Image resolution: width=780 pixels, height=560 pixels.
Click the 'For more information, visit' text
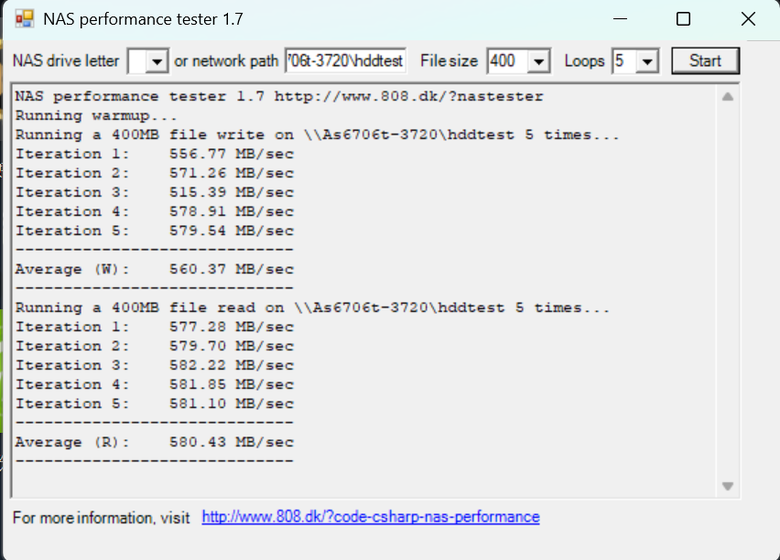[101, 518]
